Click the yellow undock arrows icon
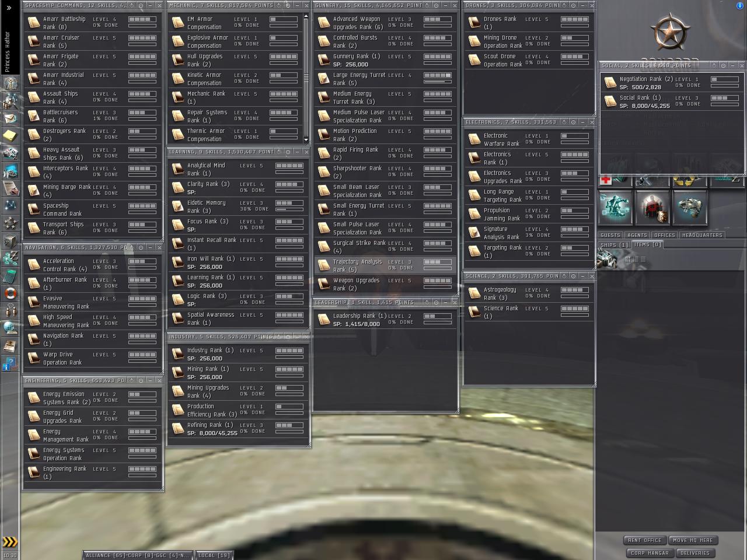Viewport: 747px width, 560px height. (x=10, y=541)
